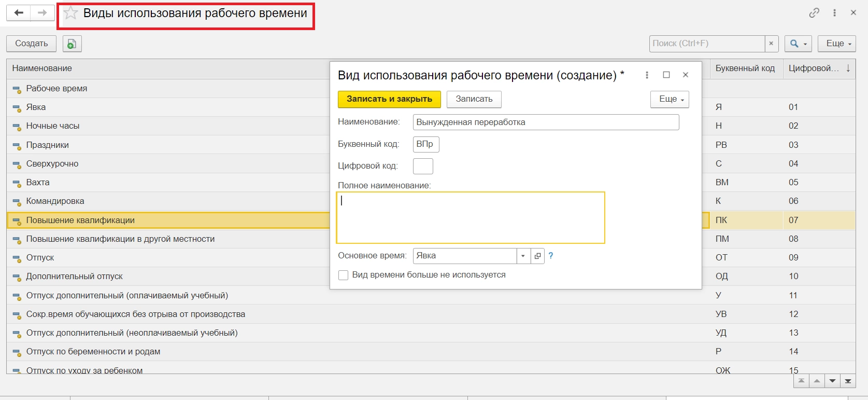Enable 'Вид времени больше не используется' checkbox

click(343, 275)
